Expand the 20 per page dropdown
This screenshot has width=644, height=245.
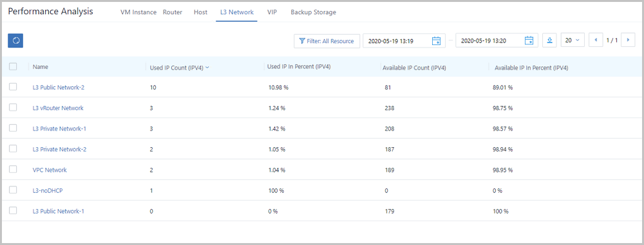click(x=573, y=41)
